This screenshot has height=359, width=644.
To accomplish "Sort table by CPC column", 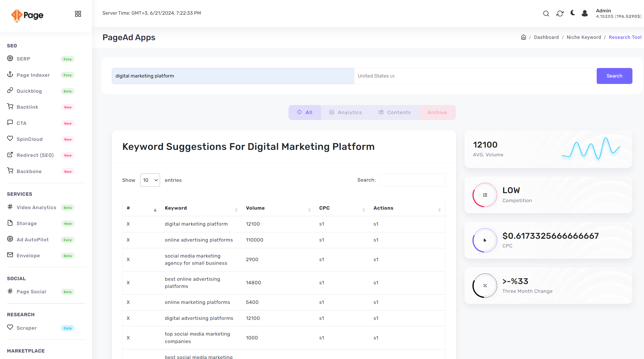I will pos(342,208).
